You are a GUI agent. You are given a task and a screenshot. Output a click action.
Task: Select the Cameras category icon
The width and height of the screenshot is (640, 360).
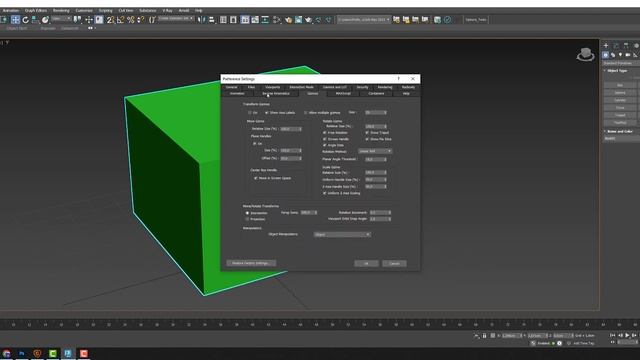pos(628,55)
